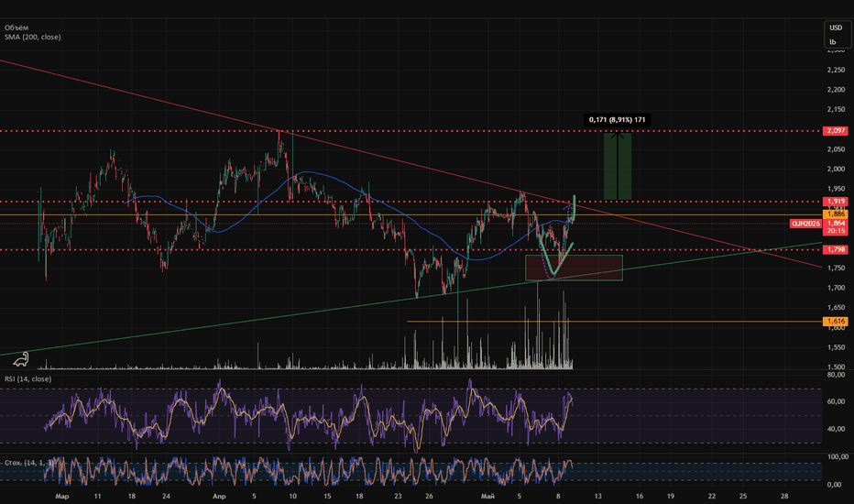Select the USD currency label

[836, 27]
